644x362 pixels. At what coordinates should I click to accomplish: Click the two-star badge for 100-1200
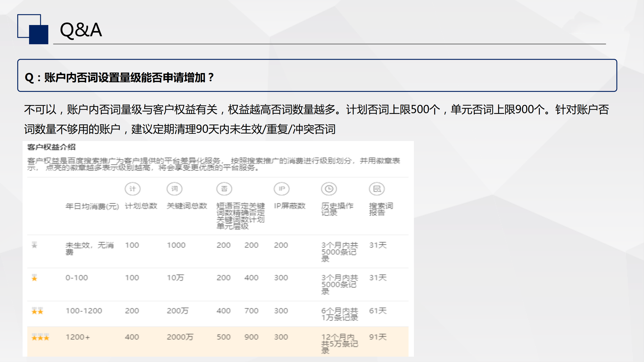pyautogui.click(x=38, y=311)
